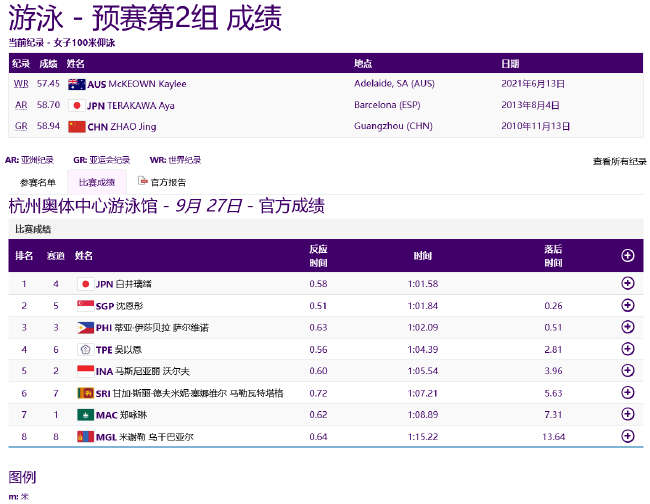Click the Singapore flag icon
This screenshot has height=504, width=650.
pos(85,306)
